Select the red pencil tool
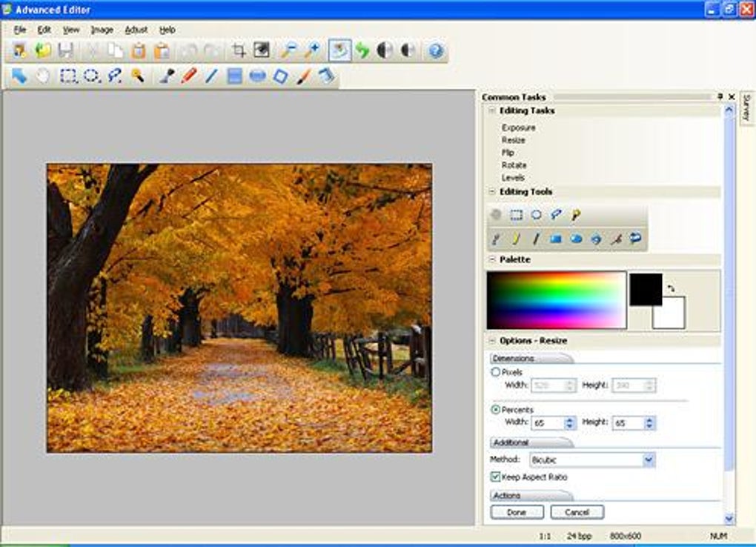 (189, 76)
